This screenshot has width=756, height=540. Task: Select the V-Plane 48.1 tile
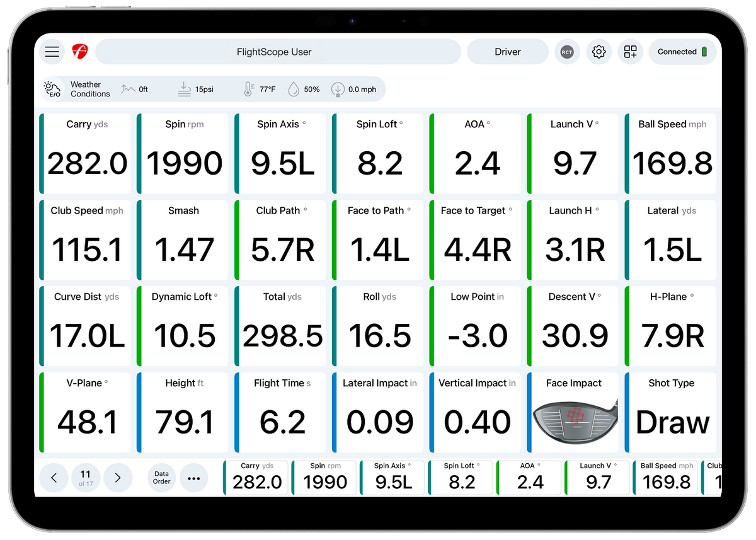click(x=85, y=413)
